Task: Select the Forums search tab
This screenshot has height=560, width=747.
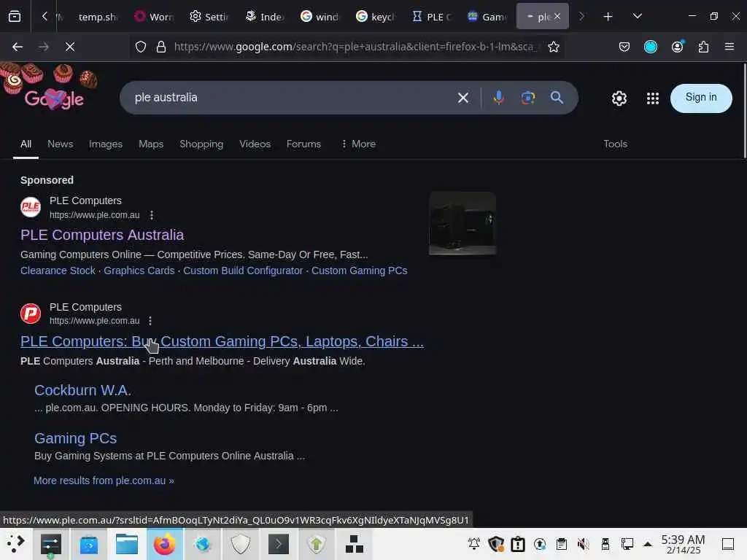Action: (303, 144)
